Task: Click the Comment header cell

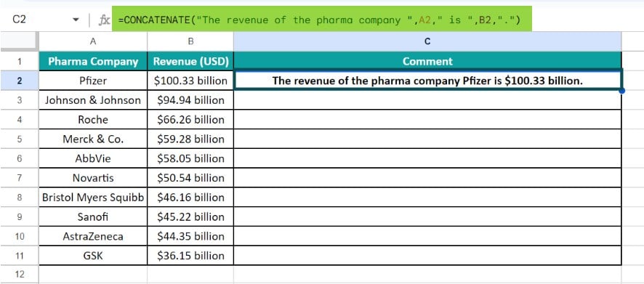Action: pyautogui.click(x=427, y=62)
